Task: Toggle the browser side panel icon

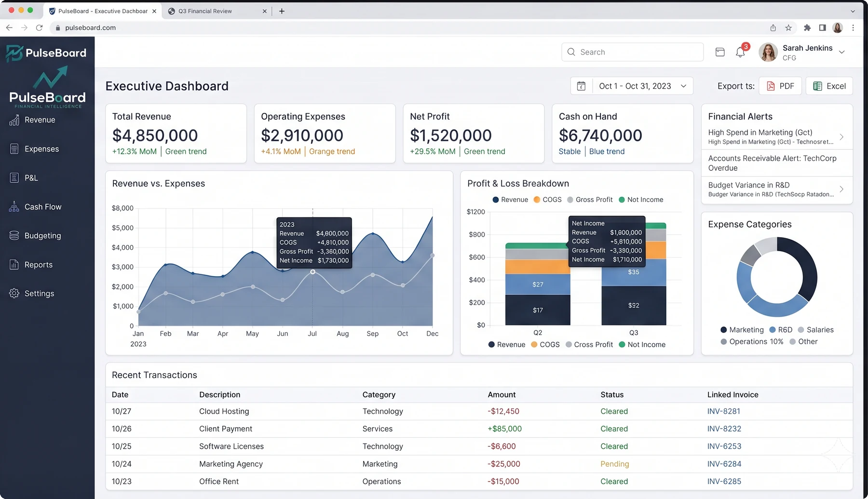Action: [x=823, y=27]
